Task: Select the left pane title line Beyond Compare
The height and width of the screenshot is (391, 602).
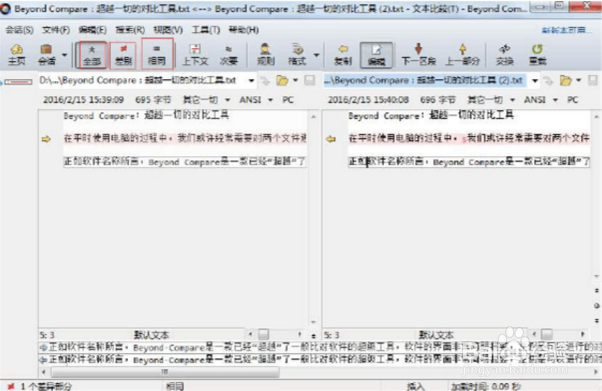Action: click(x=146, y=115)
